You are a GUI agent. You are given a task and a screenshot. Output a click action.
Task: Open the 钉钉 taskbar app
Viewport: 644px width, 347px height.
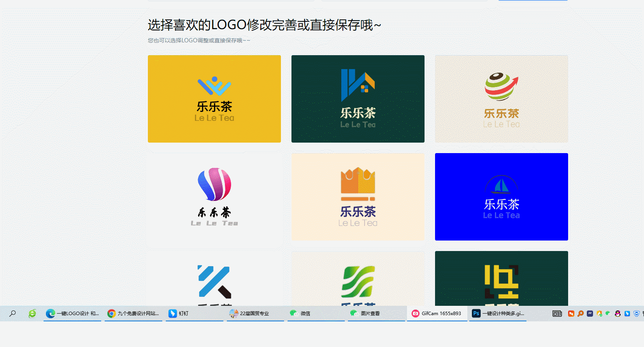195,313
